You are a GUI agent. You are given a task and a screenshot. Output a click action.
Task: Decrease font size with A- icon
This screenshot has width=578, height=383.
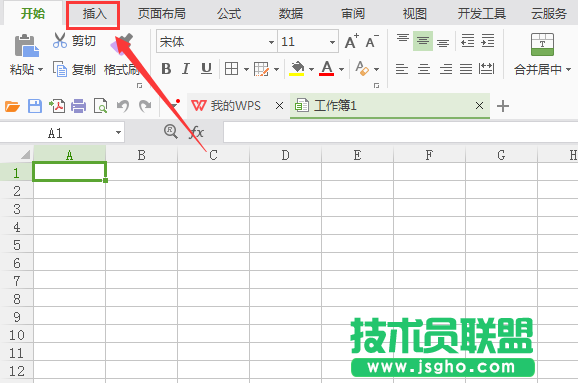tap(372, 41)
